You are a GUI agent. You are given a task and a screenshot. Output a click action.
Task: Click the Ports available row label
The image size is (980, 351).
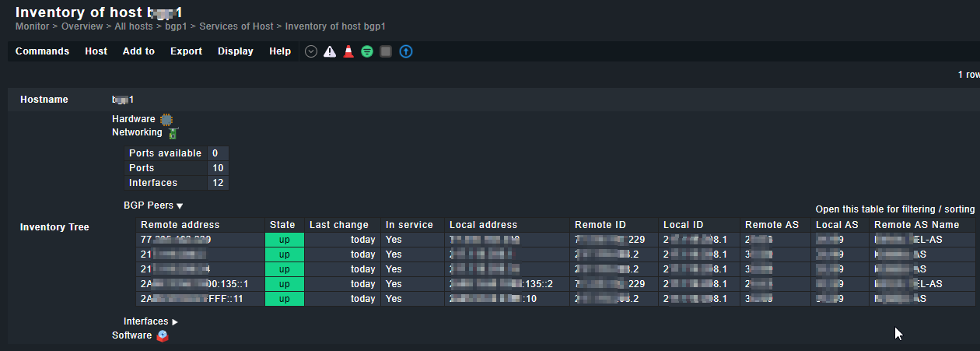[x=165, y=153]
